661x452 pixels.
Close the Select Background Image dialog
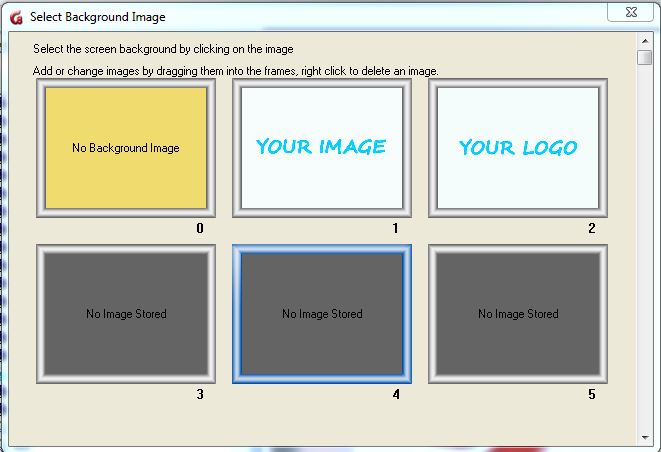point(631,14)
